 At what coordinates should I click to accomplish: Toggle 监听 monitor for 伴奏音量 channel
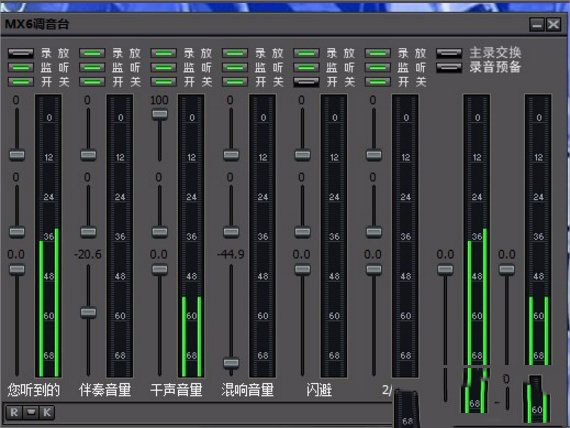click(x=92, y=68)
